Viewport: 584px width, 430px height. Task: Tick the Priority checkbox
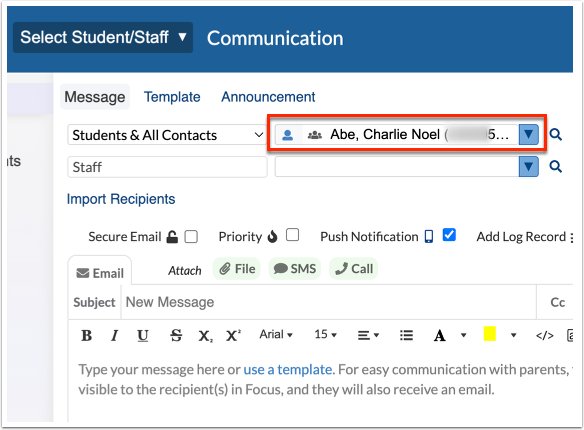[x=292, y=235]
